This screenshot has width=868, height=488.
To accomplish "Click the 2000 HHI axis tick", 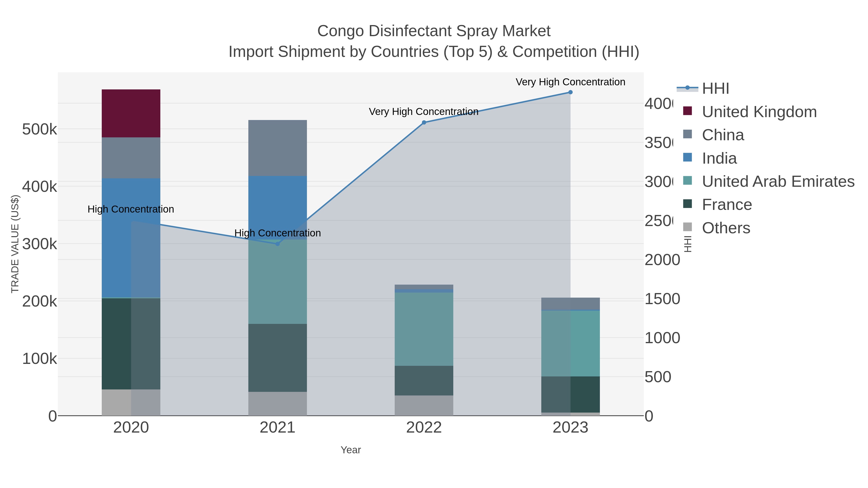I will pyautogui.click(x=662, y=260).
